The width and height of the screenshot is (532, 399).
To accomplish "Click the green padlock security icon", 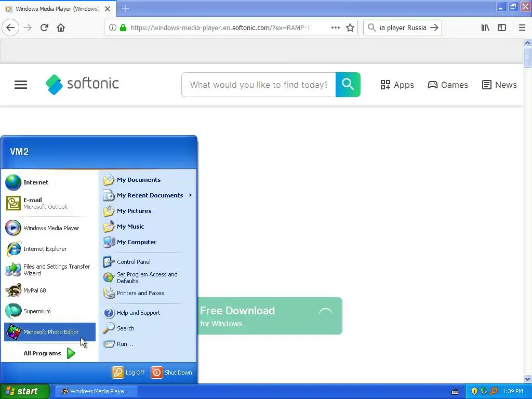I will point(123,28).
